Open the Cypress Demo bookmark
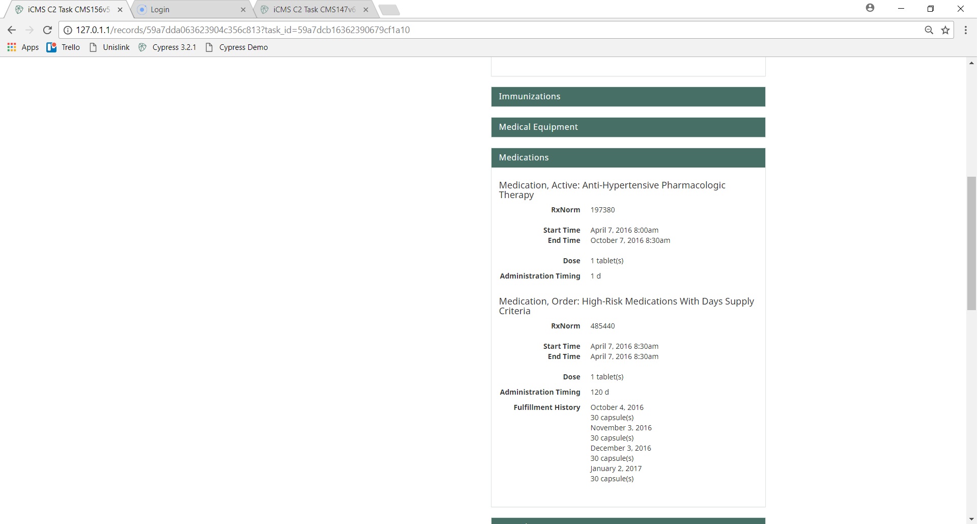The height and width of the screenshot is (524, 980). pyautogui.click(x=237, y=47)
